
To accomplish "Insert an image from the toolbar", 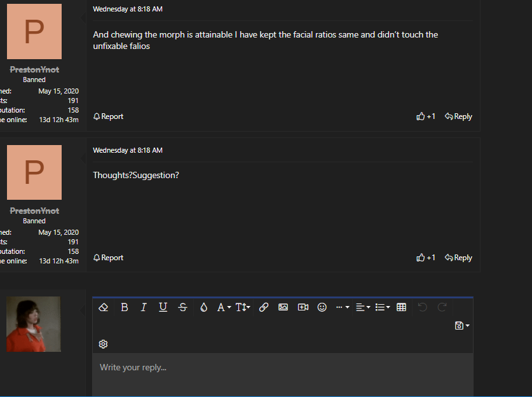I will 283,307.
